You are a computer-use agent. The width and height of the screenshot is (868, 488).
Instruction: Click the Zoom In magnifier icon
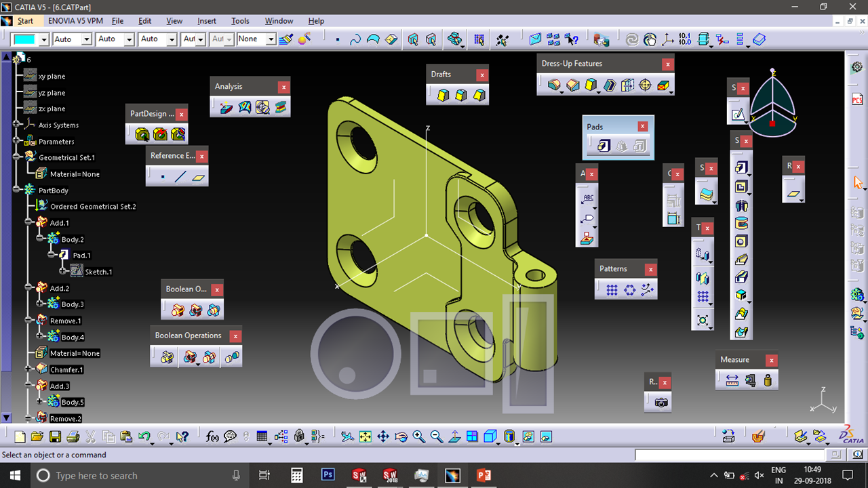(418, 437)
